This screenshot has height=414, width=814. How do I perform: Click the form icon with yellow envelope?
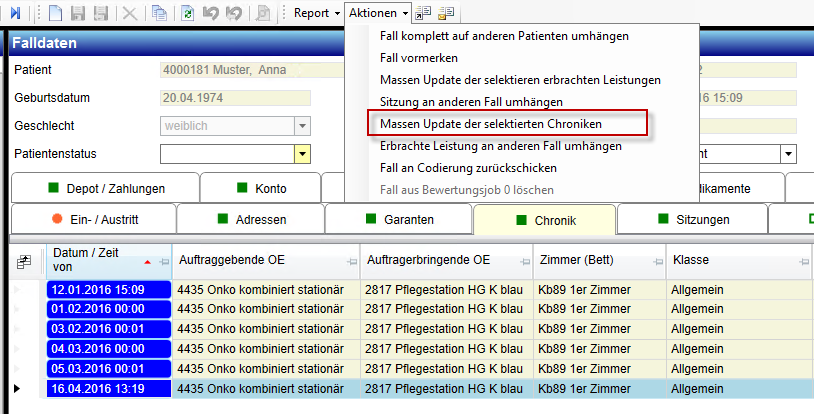pyautogui.click(x=446, y=13)
